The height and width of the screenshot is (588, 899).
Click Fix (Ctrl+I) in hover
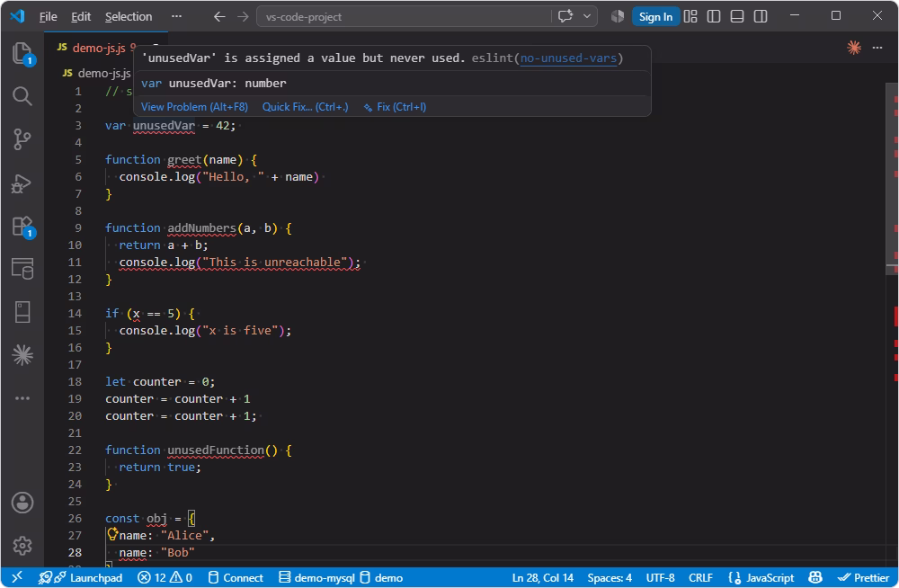pos(395,107)
